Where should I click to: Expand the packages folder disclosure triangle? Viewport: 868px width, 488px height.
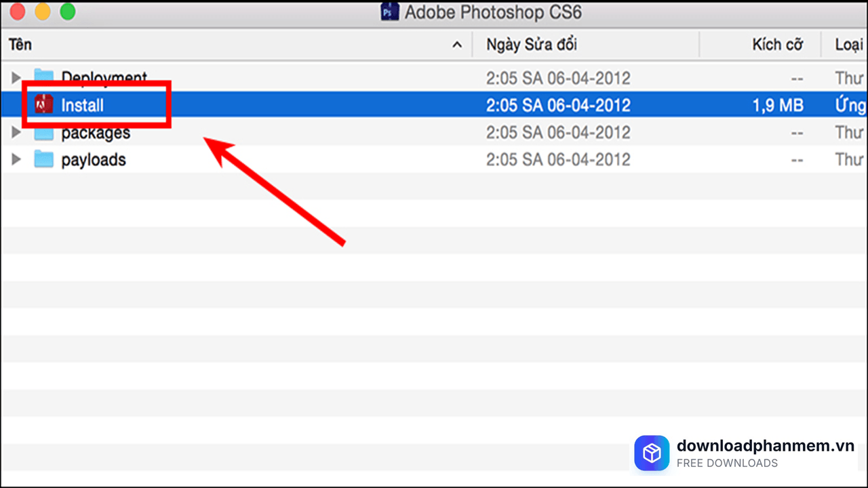[x=16, y=133]
